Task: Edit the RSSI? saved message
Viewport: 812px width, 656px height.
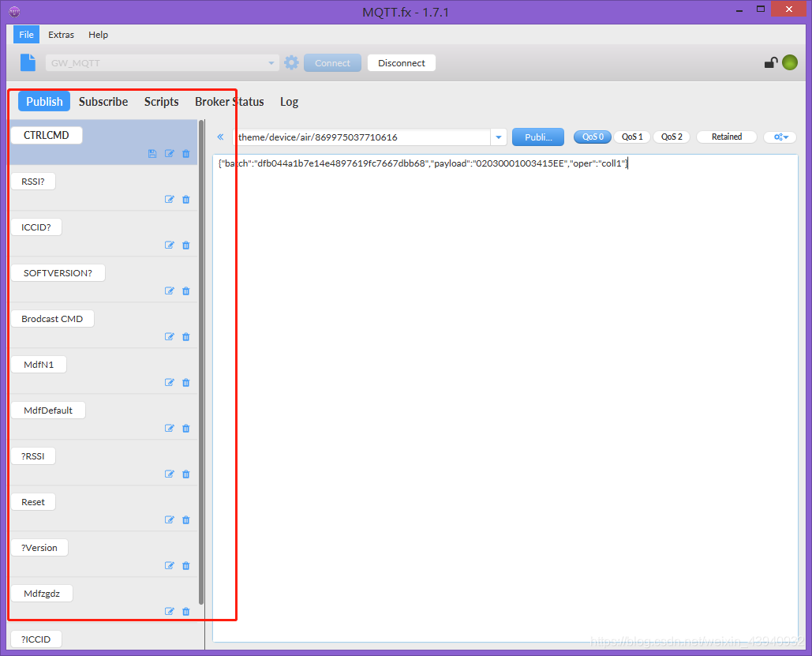Action: tap(170, 200)
